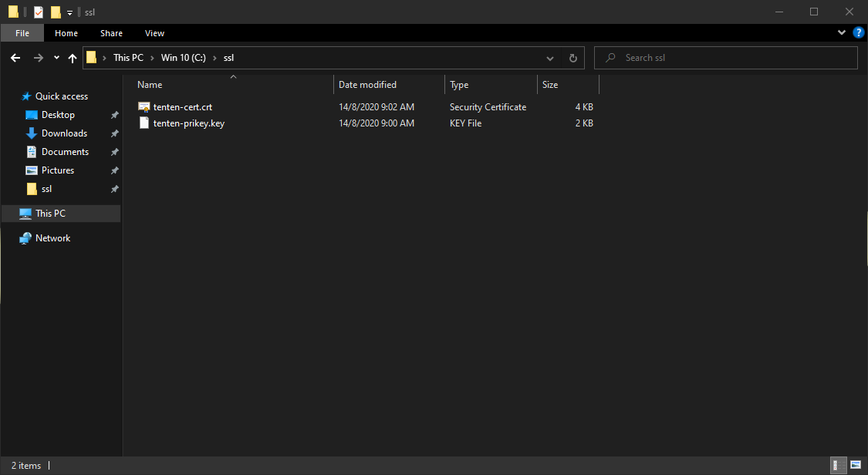Switch to large icons view in status bar
Image resolution: width=868 pixels, height=475 pixels.
click(x=856, y=465)
